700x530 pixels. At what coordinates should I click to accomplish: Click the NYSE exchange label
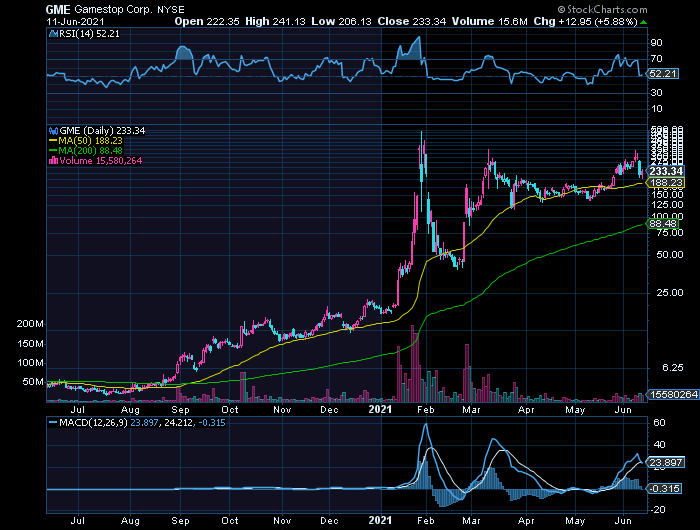click(x=171, y=9)
